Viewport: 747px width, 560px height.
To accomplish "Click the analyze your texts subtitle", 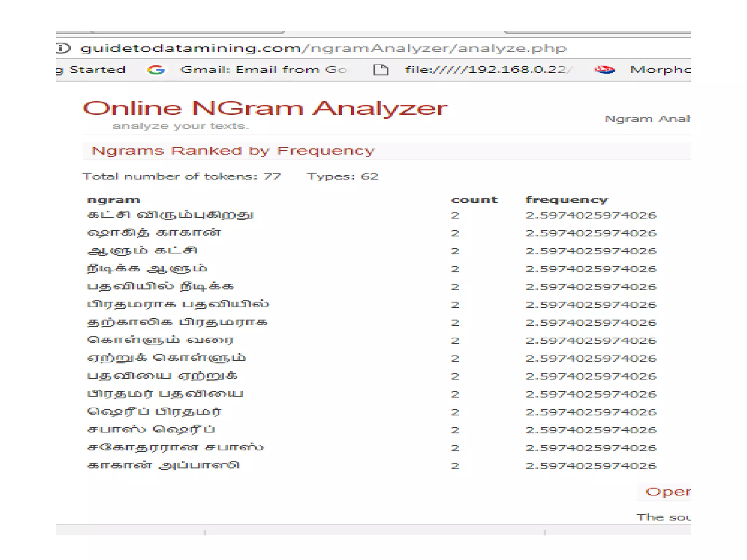I will [x=181, y=126].
